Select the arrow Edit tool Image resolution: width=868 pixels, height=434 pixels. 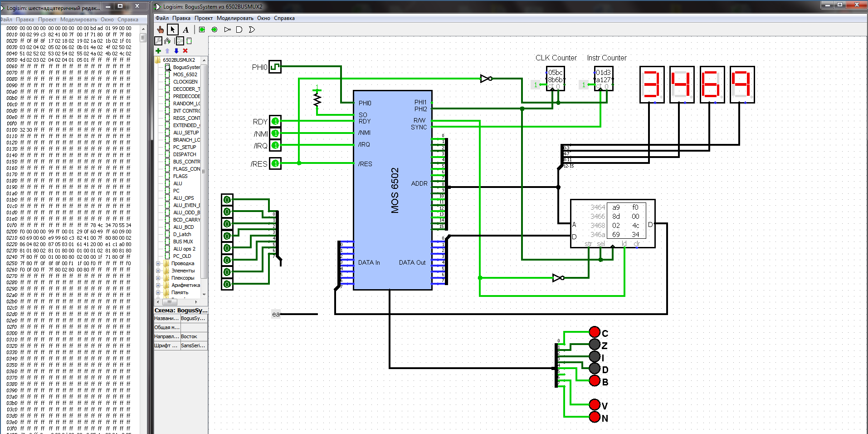pos(173,30)
